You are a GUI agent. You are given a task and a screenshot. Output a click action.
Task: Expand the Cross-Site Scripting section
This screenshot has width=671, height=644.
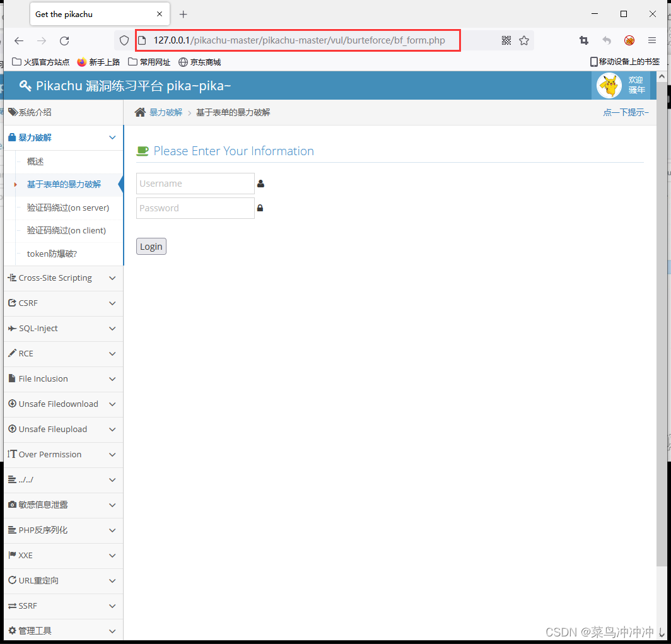click(x=63, y=278)
